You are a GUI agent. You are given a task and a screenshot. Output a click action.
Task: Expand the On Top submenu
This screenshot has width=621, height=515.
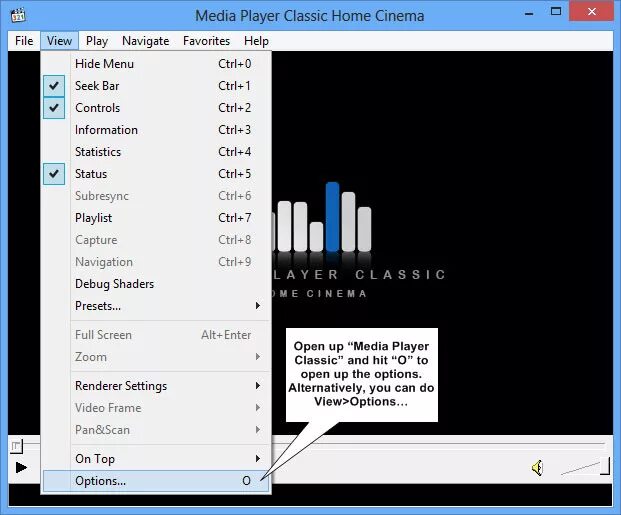tap(156, 459)
